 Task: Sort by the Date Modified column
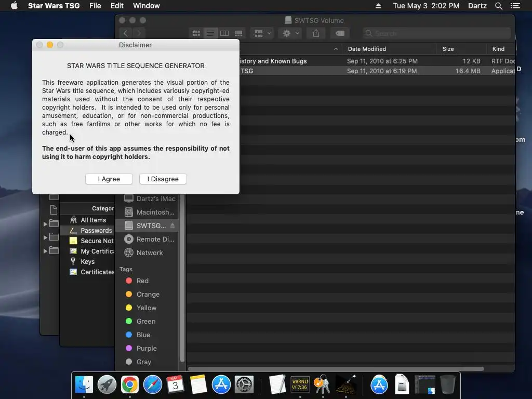389,49
